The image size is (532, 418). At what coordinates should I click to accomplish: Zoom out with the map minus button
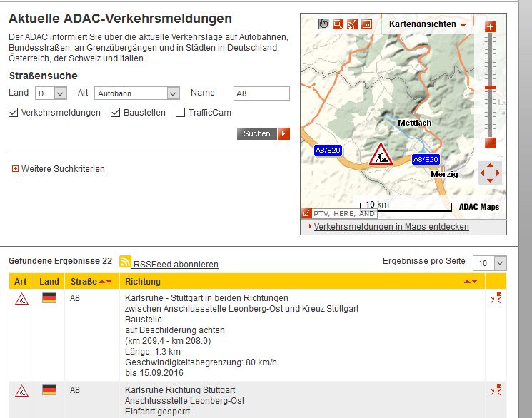(490, 143)
